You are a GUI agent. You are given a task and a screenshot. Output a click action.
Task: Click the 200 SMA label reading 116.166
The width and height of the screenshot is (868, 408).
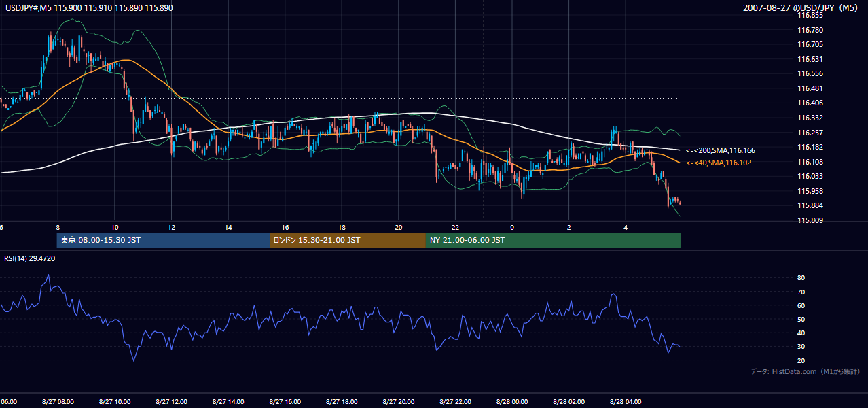(721, 150)
